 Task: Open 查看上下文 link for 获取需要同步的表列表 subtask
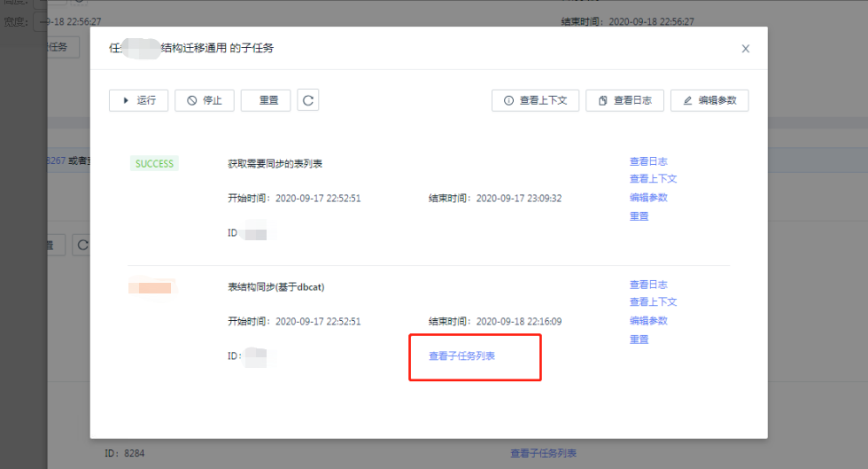tap(653, 178)
